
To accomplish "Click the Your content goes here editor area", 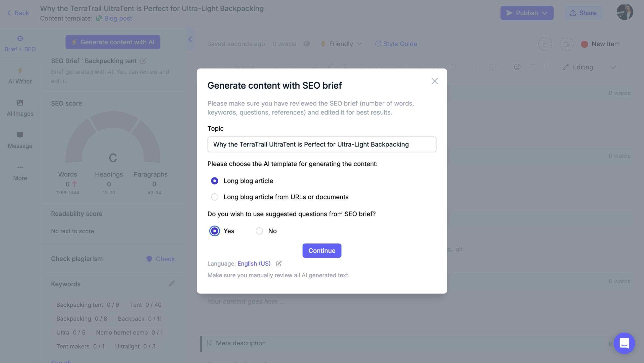I will click(246, 301).
